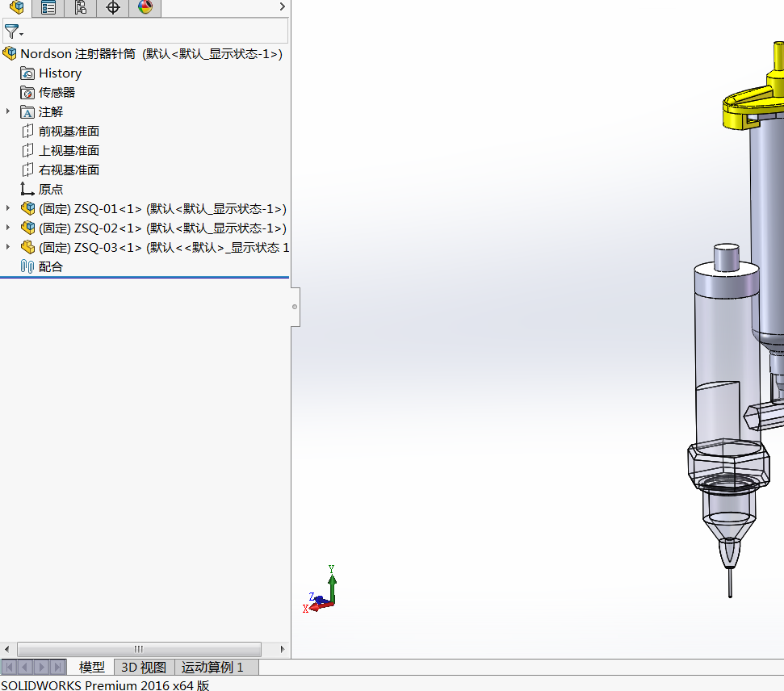Switch to the 3D 视图 tab
The width and height of the screenshot is (784, 691).
click(144, 668)
